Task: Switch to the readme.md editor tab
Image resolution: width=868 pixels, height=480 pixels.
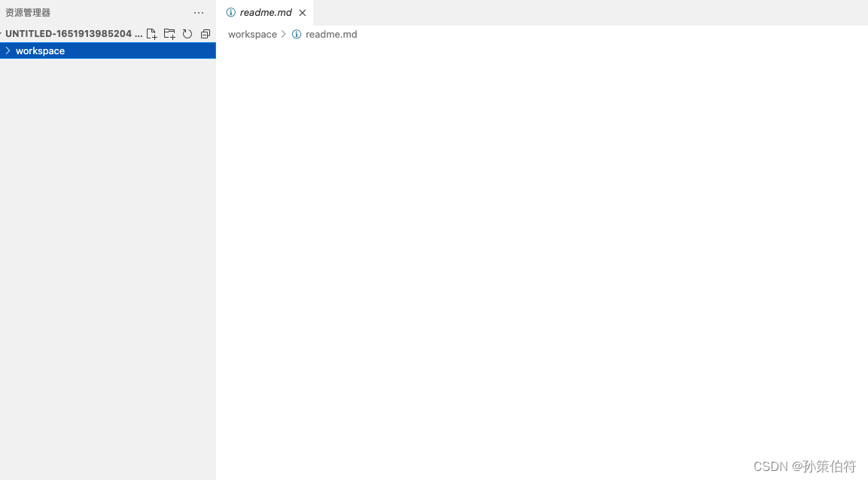Action: coord(266,12)
